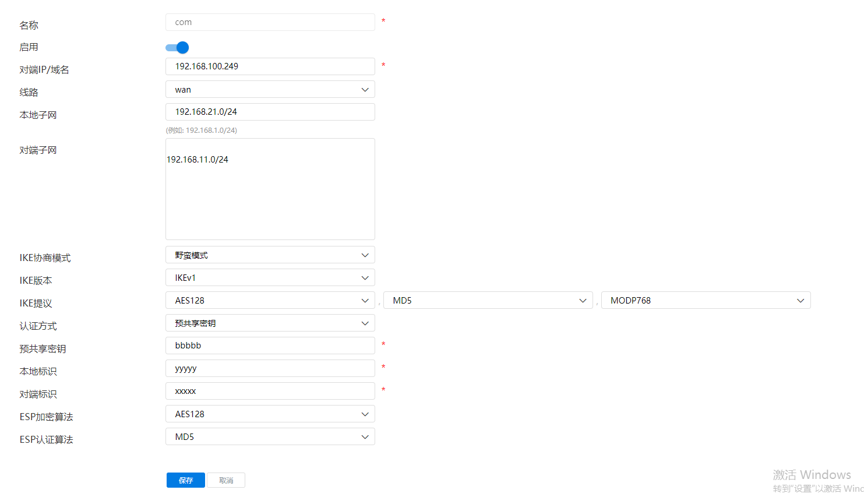Click the 取消 cancel button
Viewport: 864px width, 504px height.
pyautogui.click(x=226, y=480)
